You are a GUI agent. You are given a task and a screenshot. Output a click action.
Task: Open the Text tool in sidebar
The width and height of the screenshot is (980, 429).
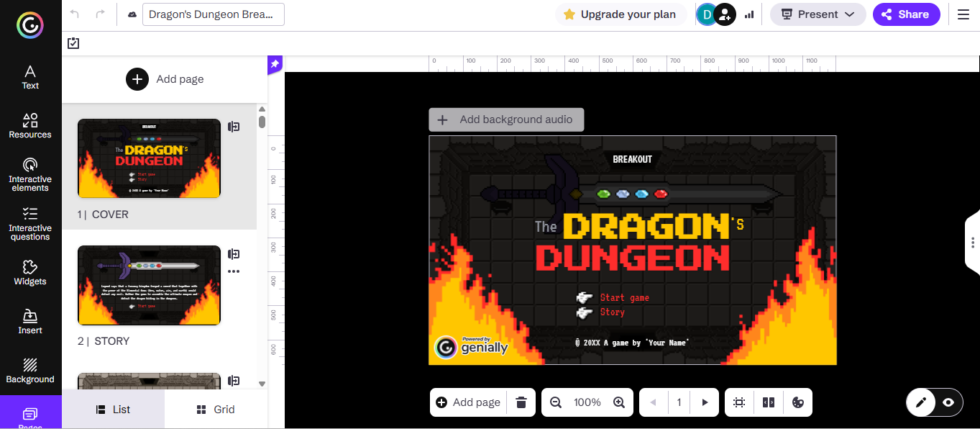pyautogui.click(x=30, y=77)
